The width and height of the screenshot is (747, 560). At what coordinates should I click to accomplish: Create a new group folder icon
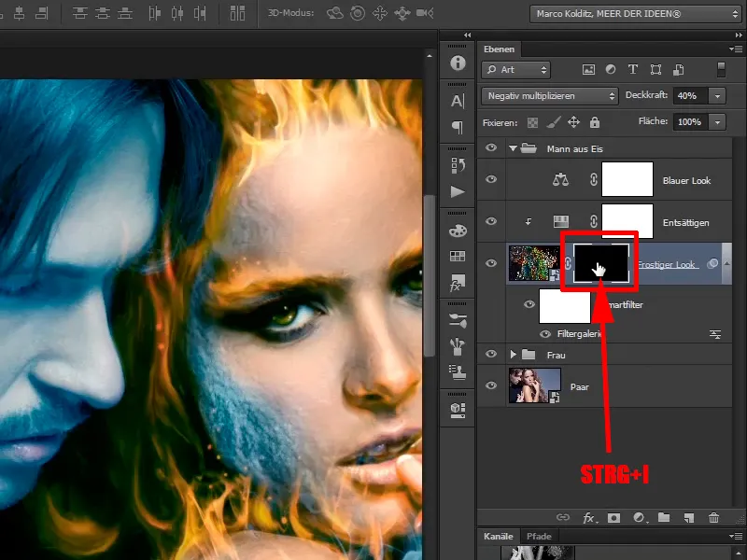pos(664,517)
